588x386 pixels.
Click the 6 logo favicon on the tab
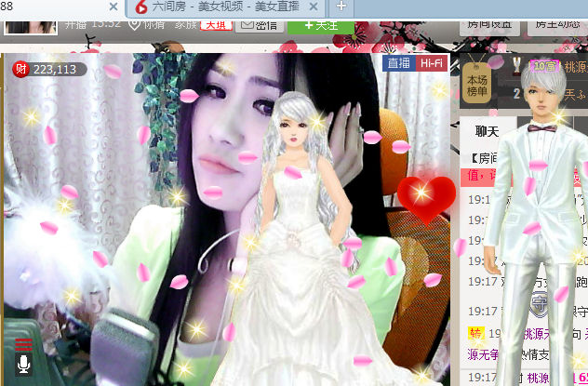pyautogui.click(x=141, y=7)
